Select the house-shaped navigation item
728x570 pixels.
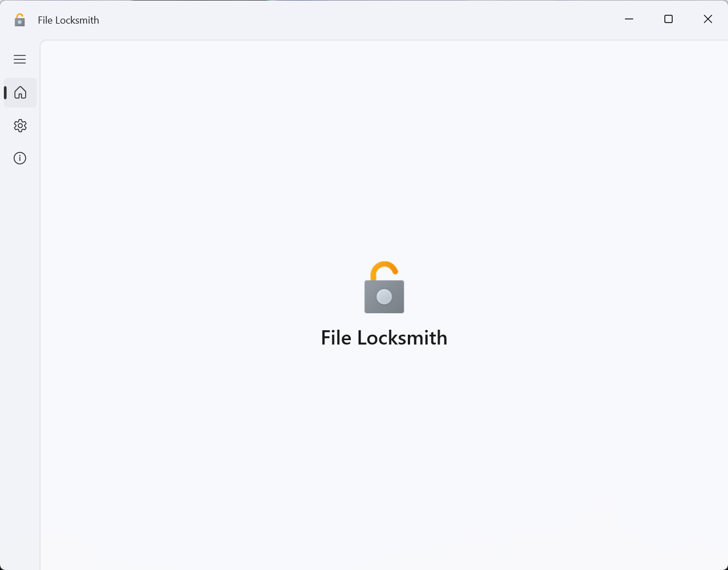(20, 93)
